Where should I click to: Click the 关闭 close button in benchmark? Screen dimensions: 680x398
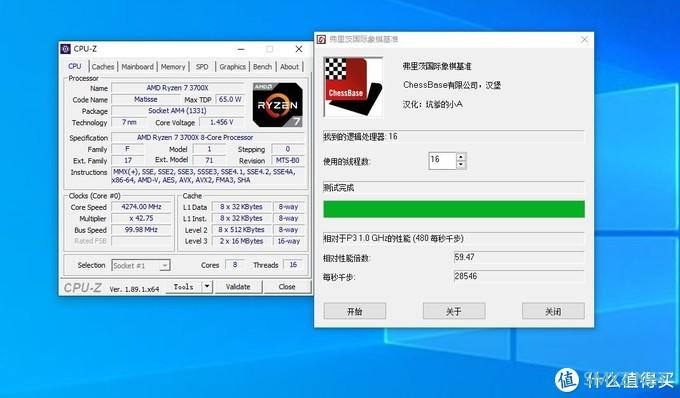[x=553, y=311]
